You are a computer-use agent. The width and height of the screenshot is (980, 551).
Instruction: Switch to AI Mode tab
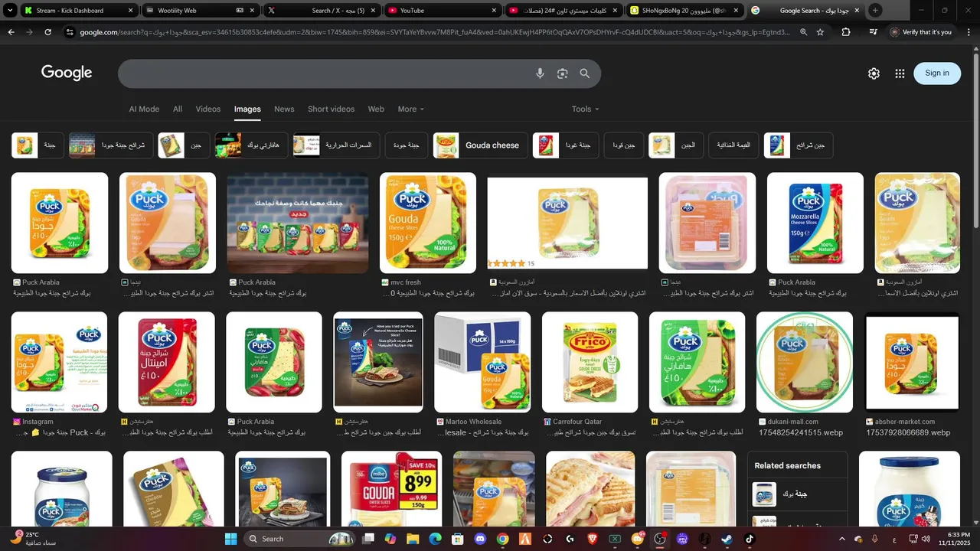click(144, 109)
